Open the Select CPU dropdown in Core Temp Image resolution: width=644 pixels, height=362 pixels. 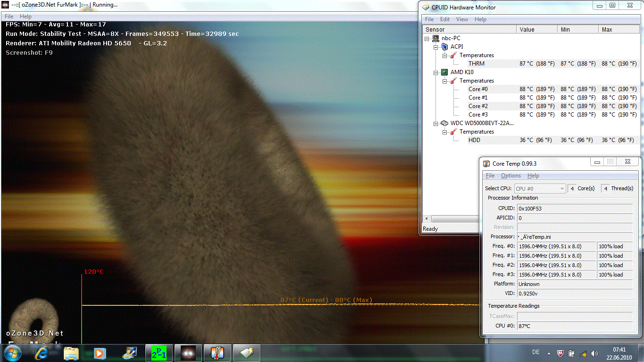[x=540, y=188]
